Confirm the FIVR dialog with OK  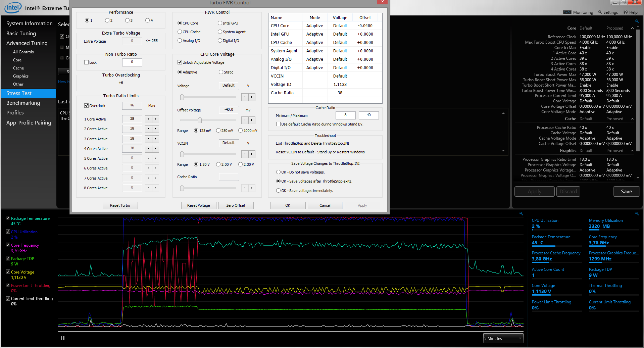(288, 205)
